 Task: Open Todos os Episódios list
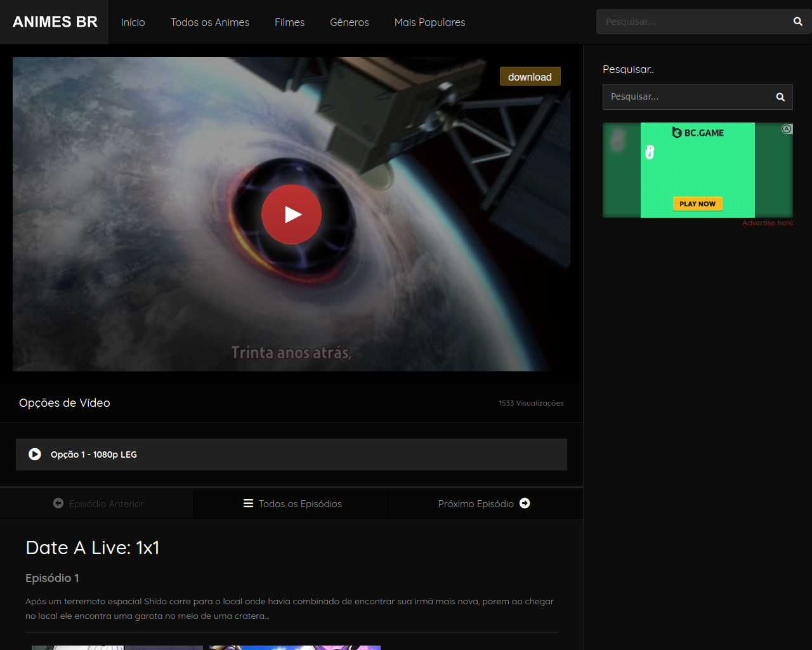292,503
